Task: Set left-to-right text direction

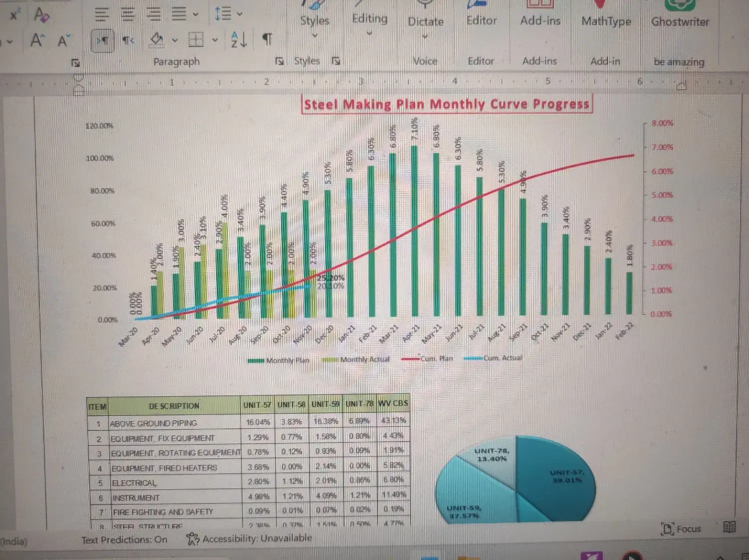Action: 103,40
